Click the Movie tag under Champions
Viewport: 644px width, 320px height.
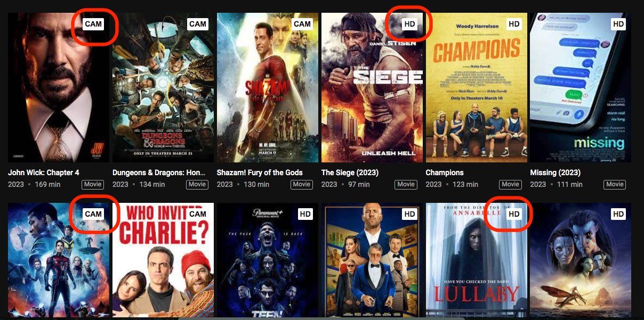[510, 184]
